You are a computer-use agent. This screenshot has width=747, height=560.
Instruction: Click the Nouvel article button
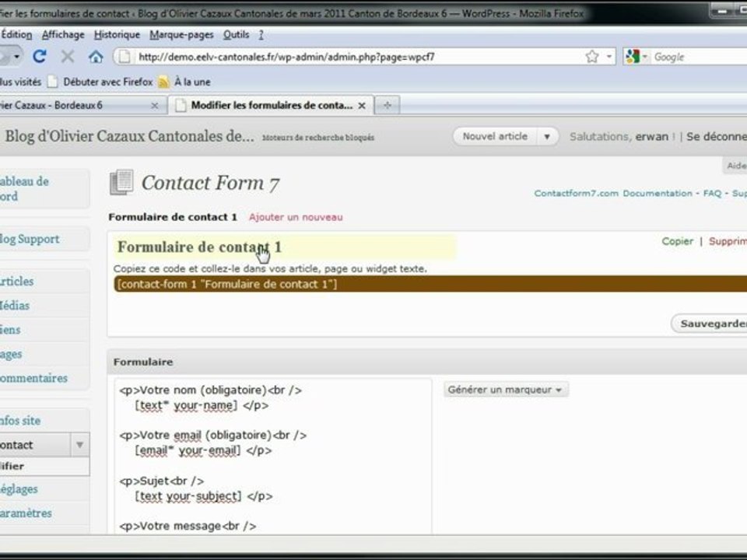pos(495,137)
